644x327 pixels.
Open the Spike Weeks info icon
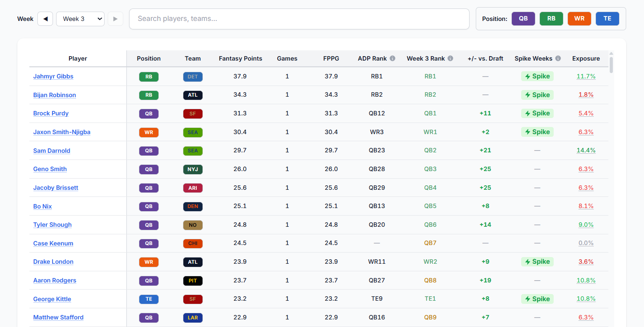[x=558, y=58]
